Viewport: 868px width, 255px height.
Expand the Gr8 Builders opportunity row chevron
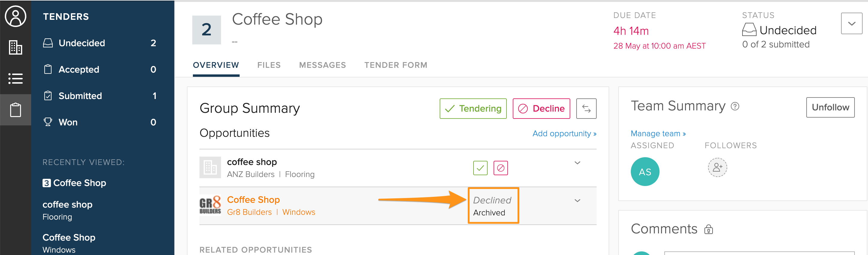point(577,201)
